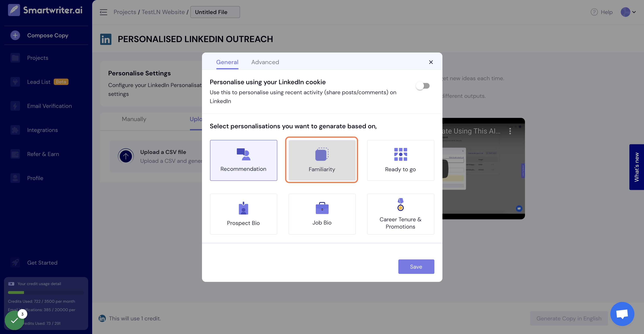The image size is (644, 334).
Task: Click the Lead List sidebar icon
Action: pos(15,82)
